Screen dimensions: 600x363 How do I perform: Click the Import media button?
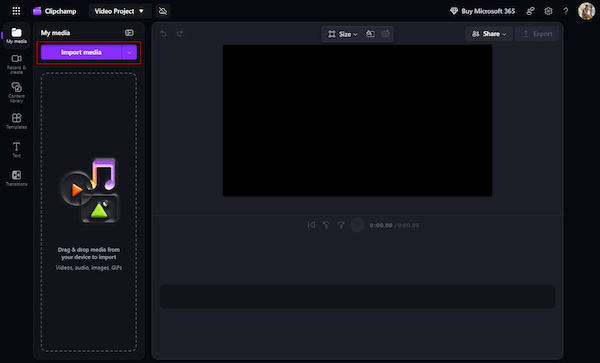coord(81,52)
